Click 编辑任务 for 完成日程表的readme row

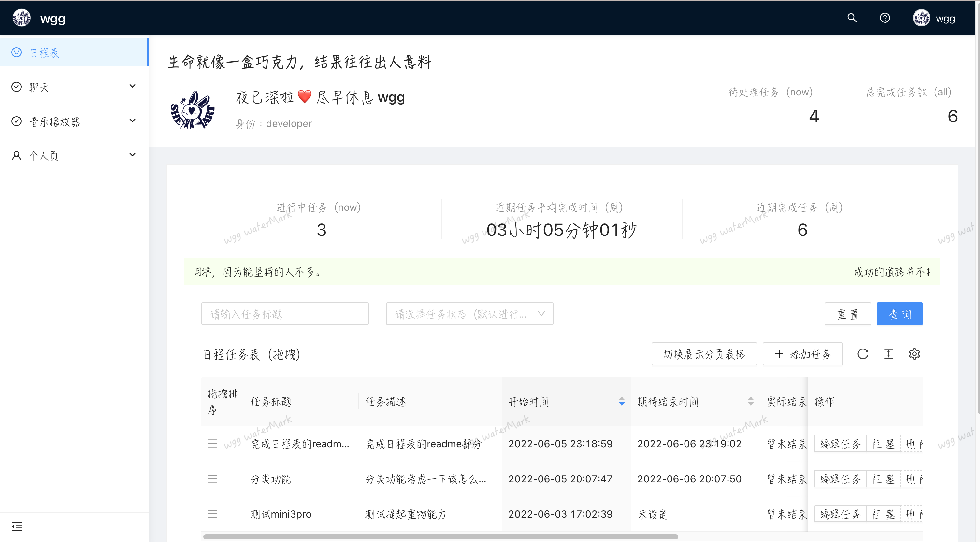[840, 444]
